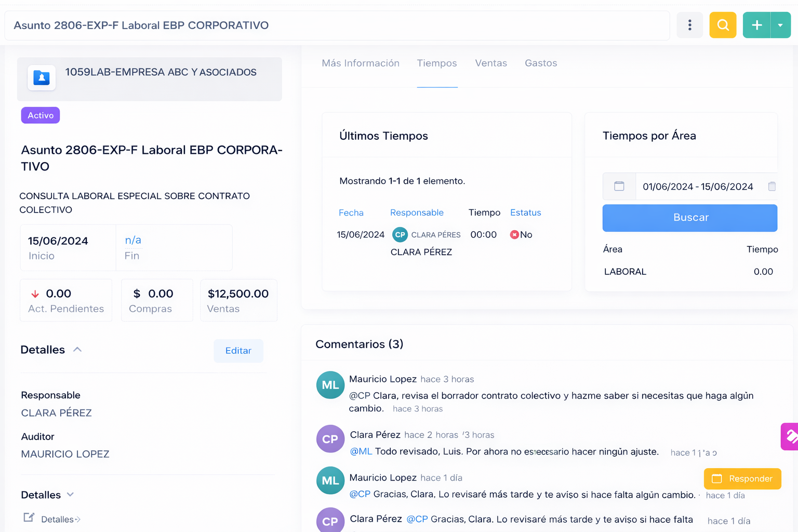Viewport: 798px width, 532px height.
Task: Click the green plus add button
Action: pyautogui.click(x=756, y=25)
